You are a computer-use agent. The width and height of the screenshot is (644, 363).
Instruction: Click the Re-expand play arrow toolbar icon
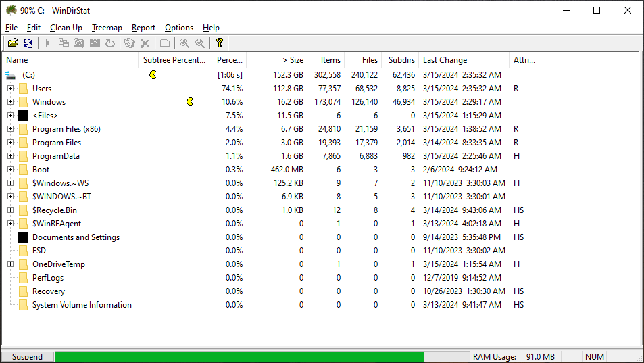48,43
